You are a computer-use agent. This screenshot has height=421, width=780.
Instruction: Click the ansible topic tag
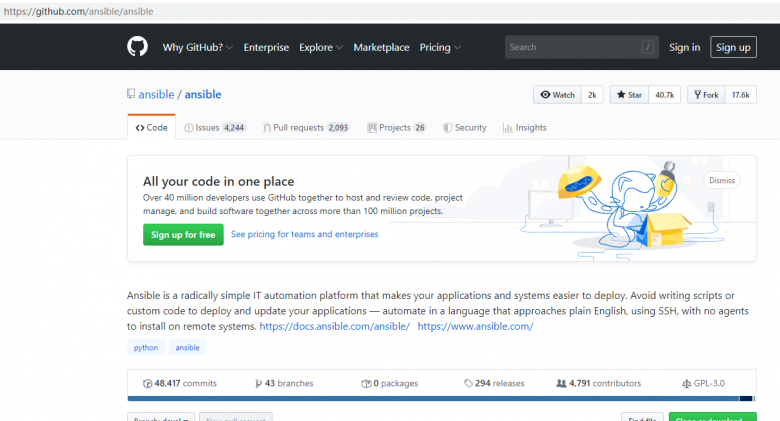[188, 347]
